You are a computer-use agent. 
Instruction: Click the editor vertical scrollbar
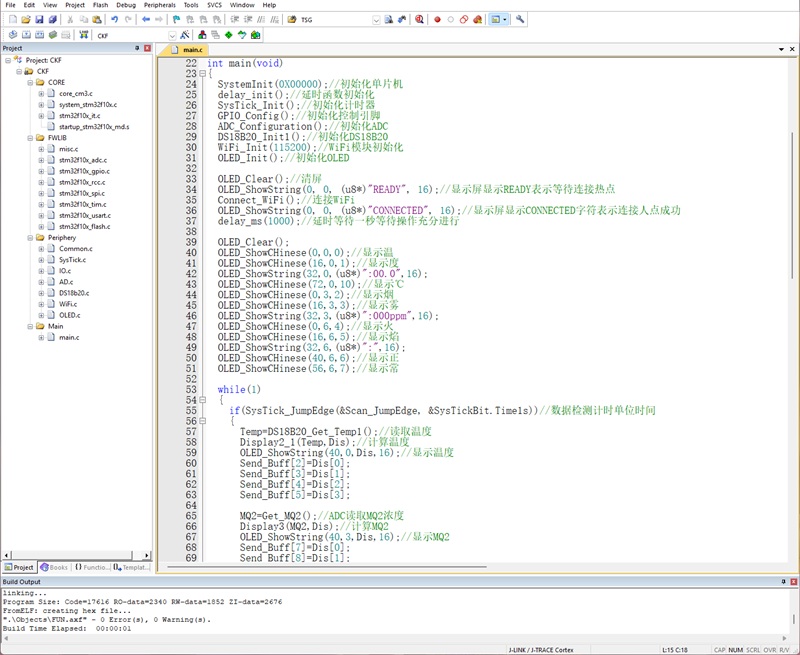coord(792,204)
